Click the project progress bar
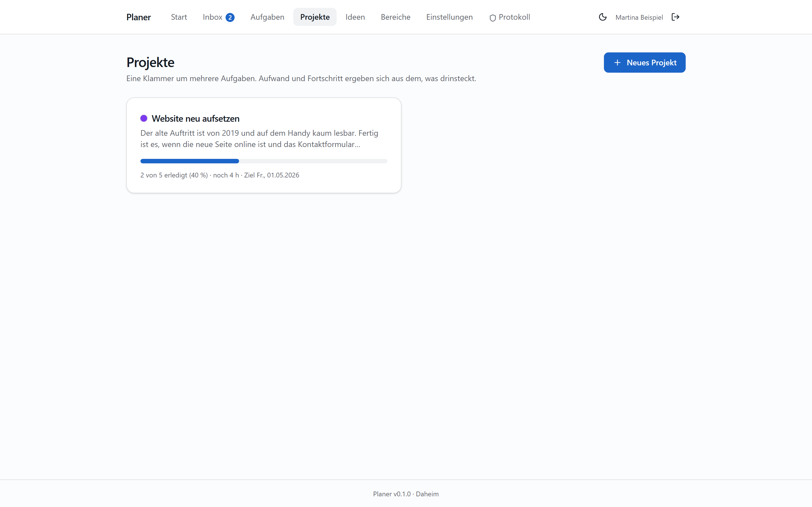 tap(264, 161)
